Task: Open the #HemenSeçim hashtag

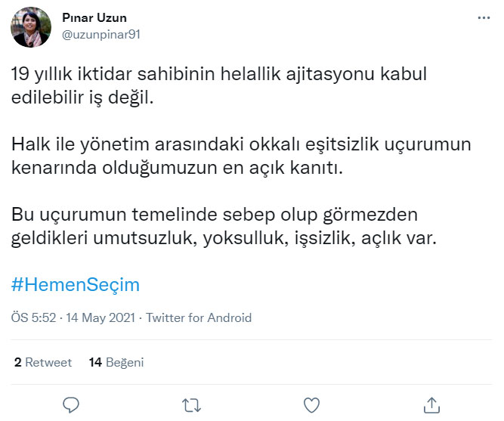Action: 76,285
